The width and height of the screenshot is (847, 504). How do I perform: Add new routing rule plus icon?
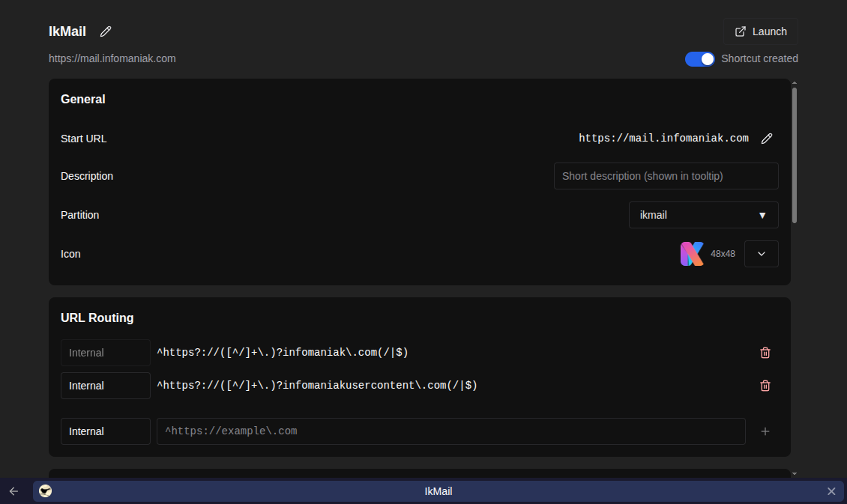click(x=765, y=431)
